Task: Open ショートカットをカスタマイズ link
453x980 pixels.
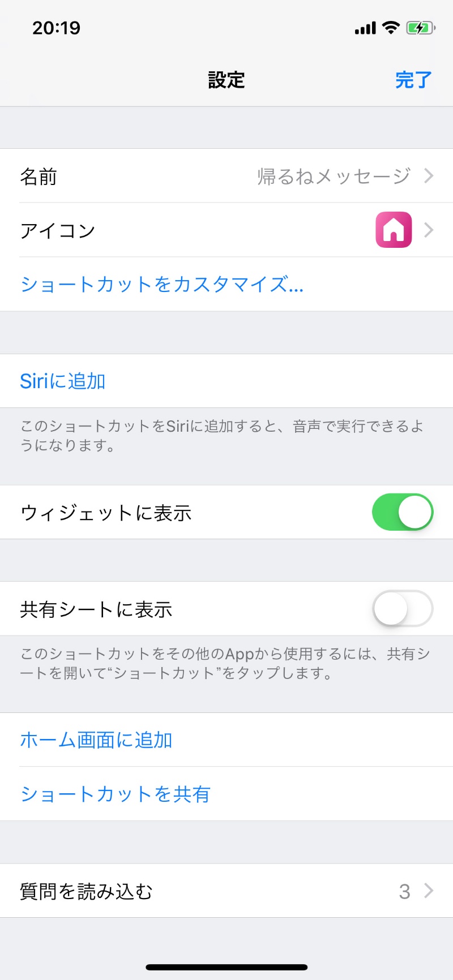Action: point(162,284)
